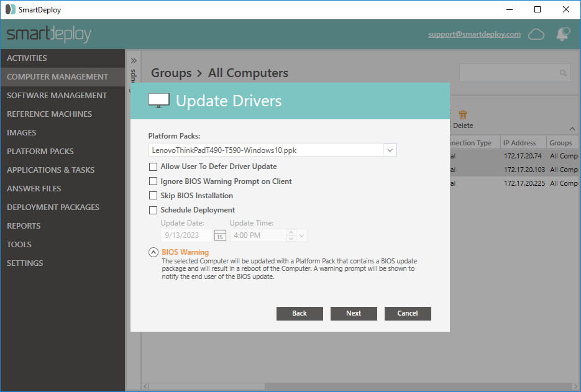Screen dimensions: 581x392
Task: Navigate to Reference Machines
Action: click(x=63, y=114)
